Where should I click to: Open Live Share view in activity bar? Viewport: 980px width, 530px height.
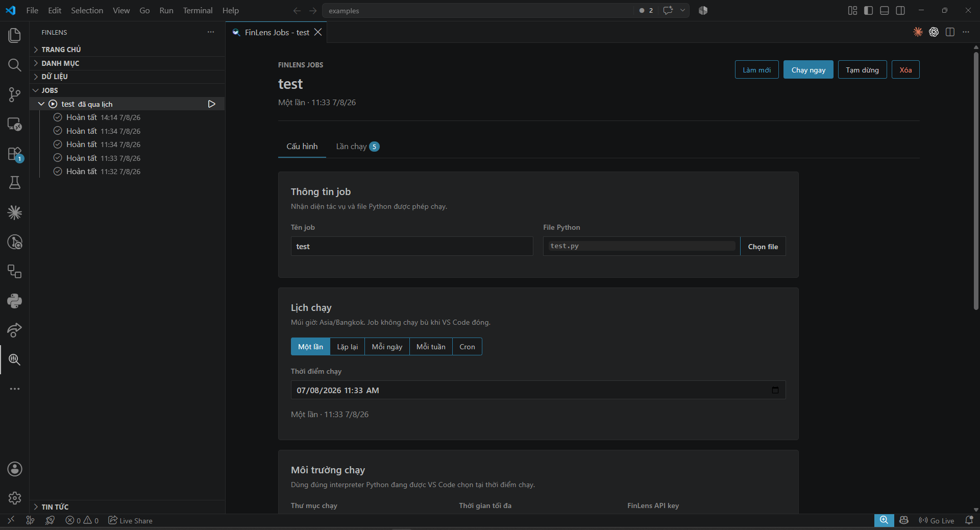pyautogui.click(x=15, y=330)
